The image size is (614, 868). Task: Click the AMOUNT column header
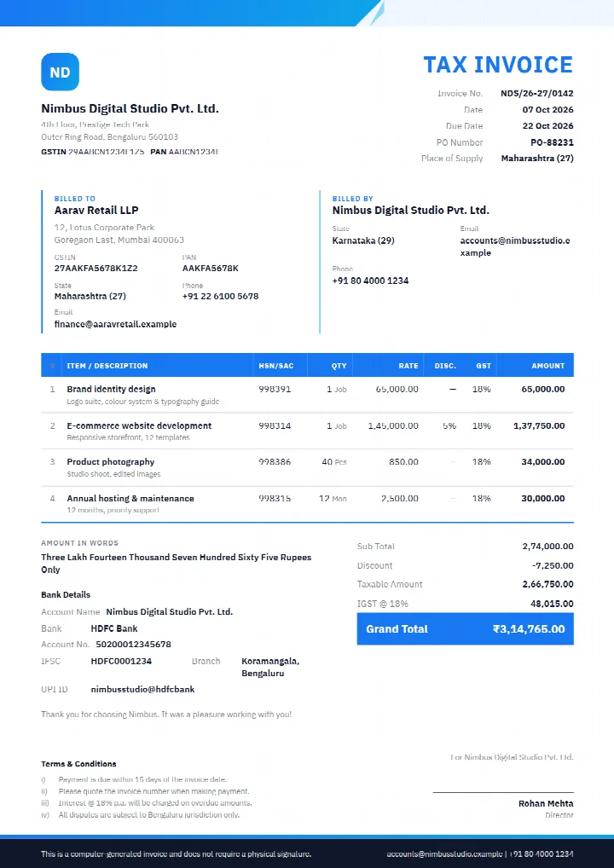pyautogui.click(x=548, y=366)
